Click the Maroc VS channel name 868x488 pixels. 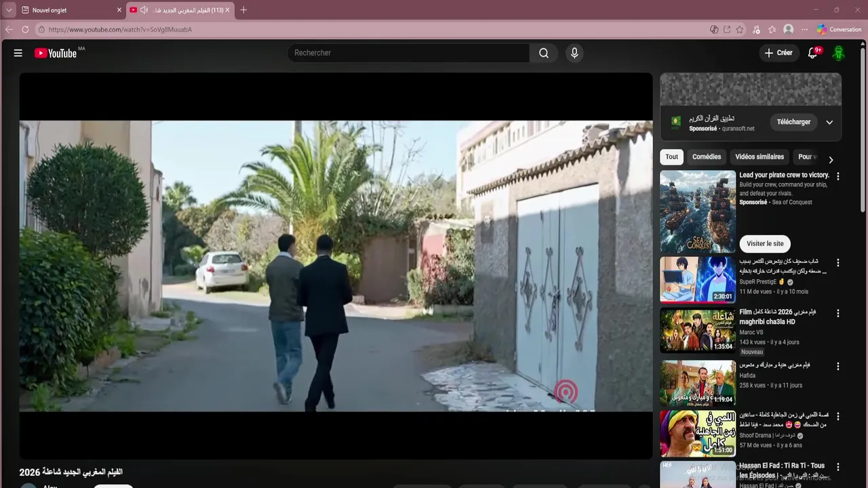(751, 332)
